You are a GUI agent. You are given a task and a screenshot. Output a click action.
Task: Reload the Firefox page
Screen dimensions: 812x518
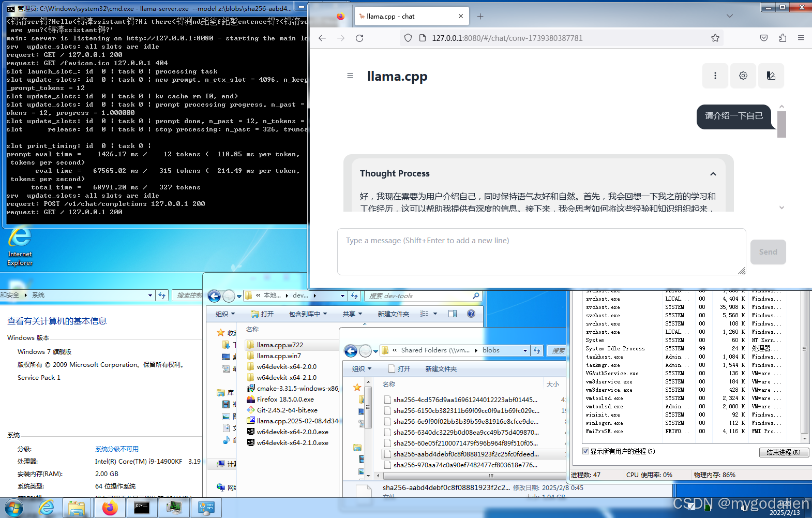tap(359, 38)
